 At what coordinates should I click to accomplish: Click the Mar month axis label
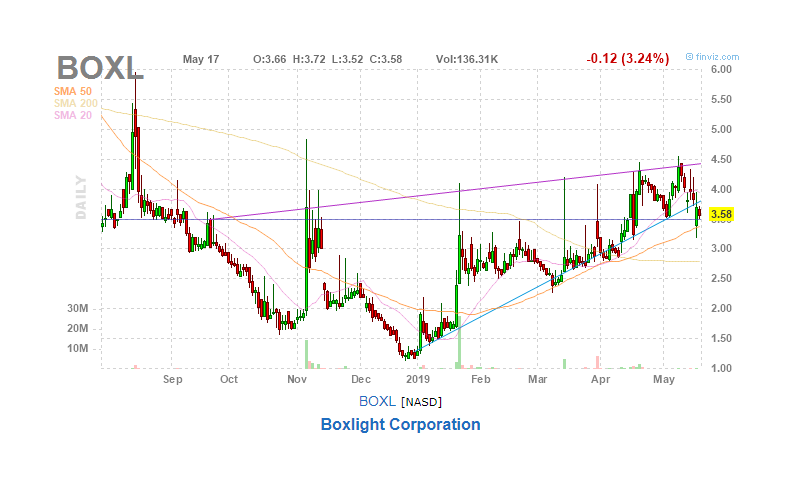[x=537, y=379]
